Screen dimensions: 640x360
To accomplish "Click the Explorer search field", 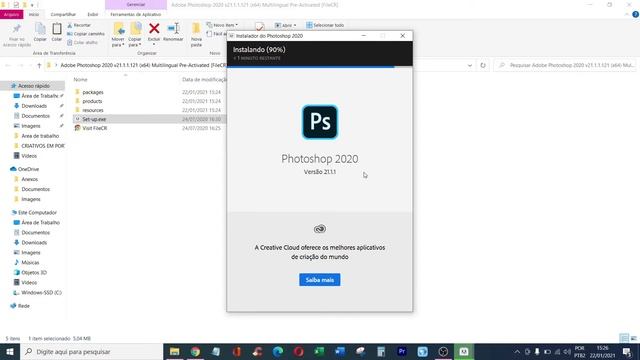I will pos(565,65).
